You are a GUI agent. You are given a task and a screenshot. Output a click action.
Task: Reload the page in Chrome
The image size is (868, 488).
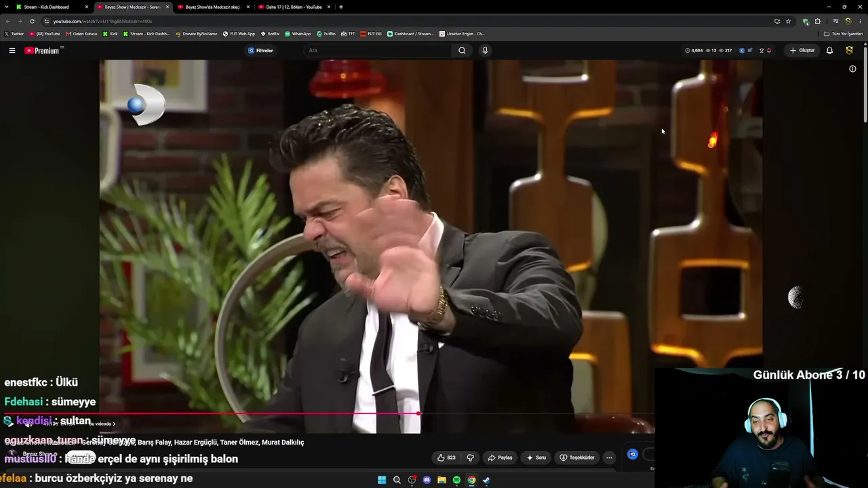[32, 21]
